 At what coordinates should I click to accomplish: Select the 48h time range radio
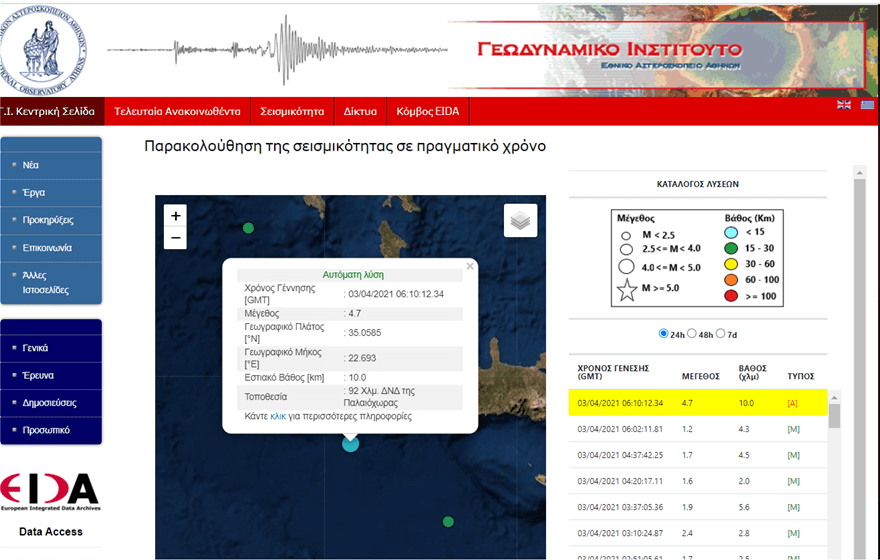(692, 333)
